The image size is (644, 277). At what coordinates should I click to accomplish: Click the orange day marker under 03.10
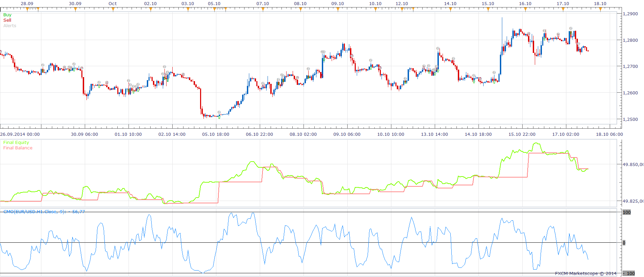point(188,10)
